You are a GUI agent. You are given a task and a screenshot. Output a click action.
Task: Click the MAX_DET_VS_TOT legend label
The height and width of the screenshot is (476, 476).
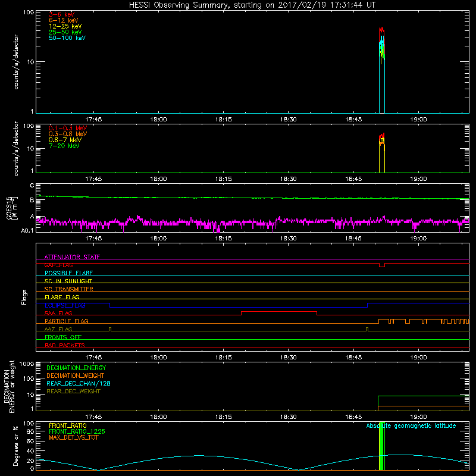tap(74, 438)
